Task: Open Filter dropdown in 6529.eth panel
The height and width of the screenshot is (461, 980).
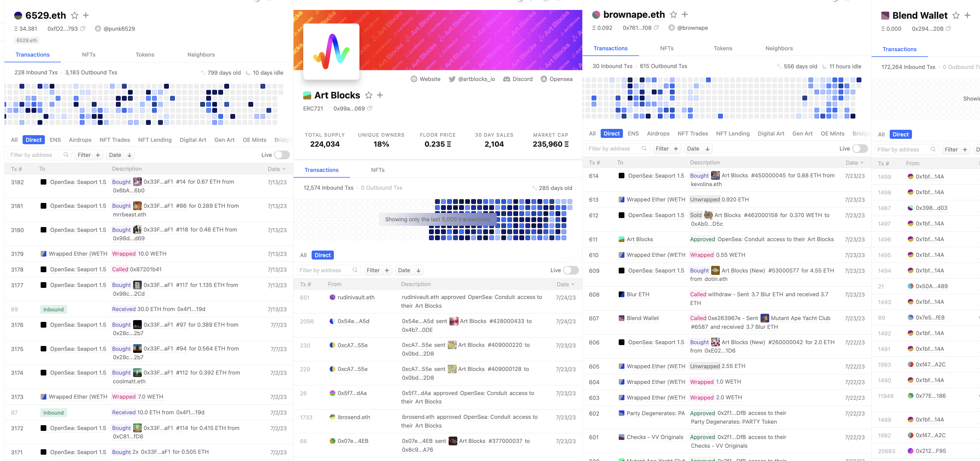Action: [x=89, y=155]
